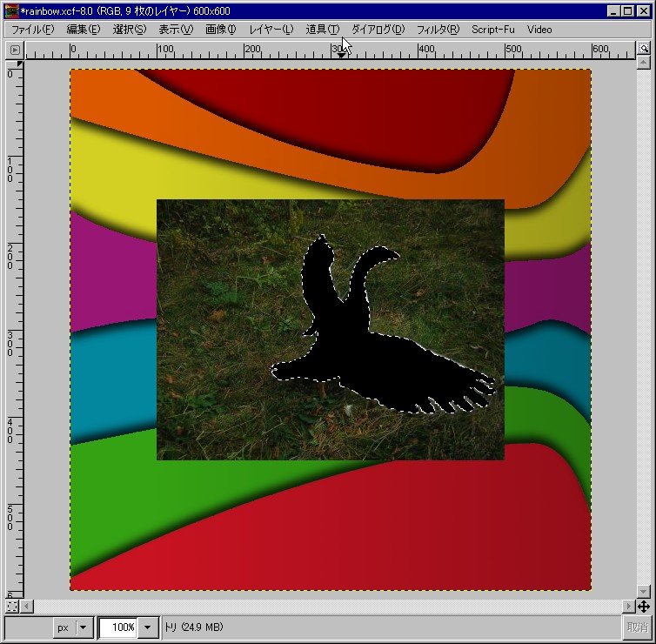The image size is (656, 644).
Task: Open the 表示(V) menu
Action: 176,30
